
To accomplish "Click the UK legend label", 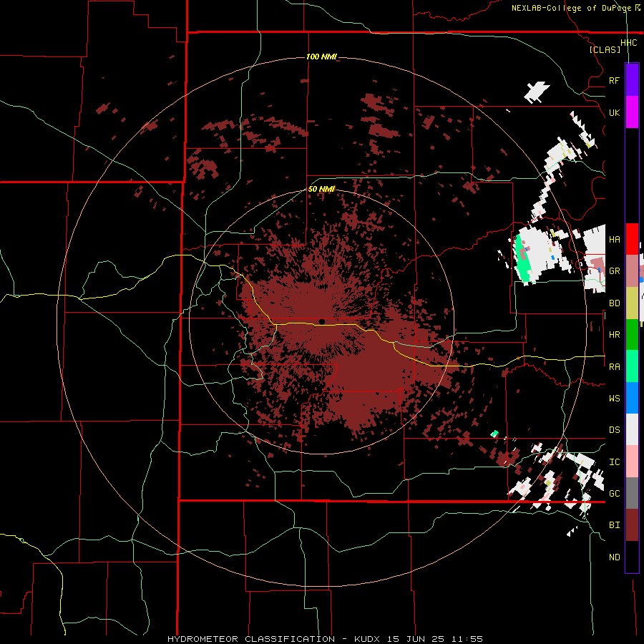I will [614, 112].
